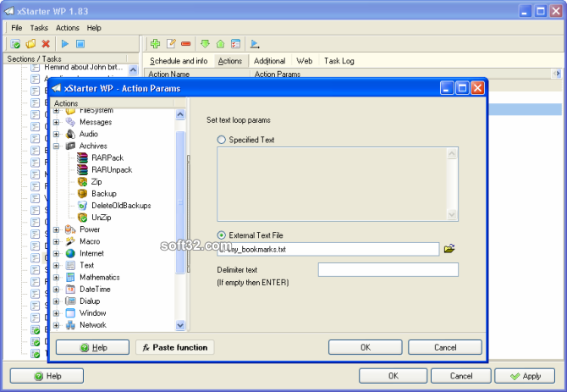
Task: Expand the Power tree node
Action: (57, 229)
